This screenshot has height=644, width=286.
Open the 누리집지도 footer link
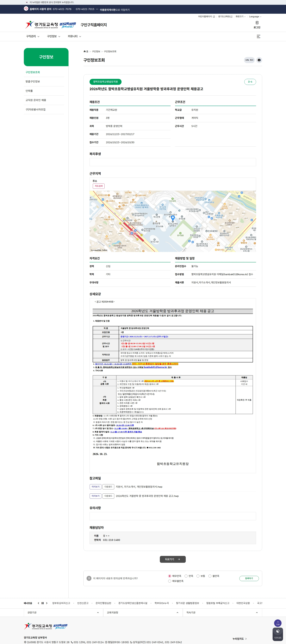[240, 638]
